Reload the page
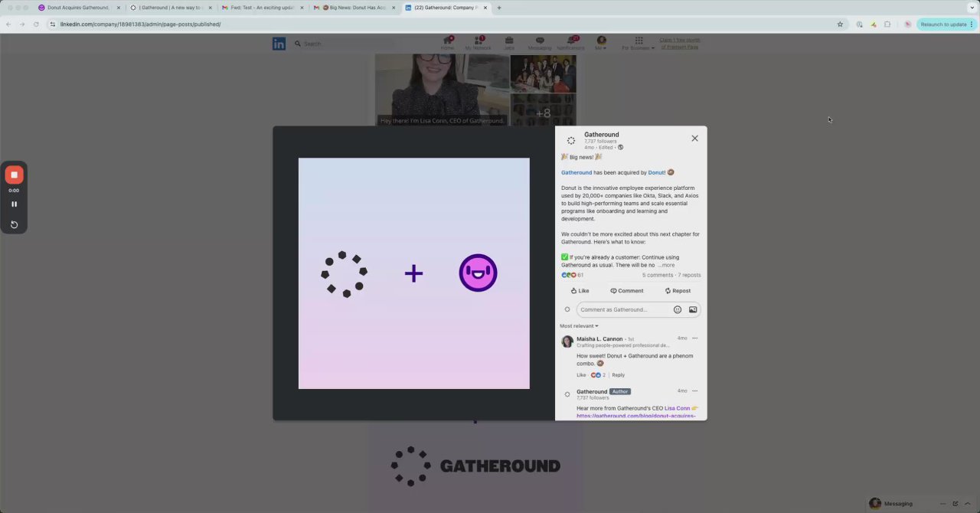 tap(36, 24)
